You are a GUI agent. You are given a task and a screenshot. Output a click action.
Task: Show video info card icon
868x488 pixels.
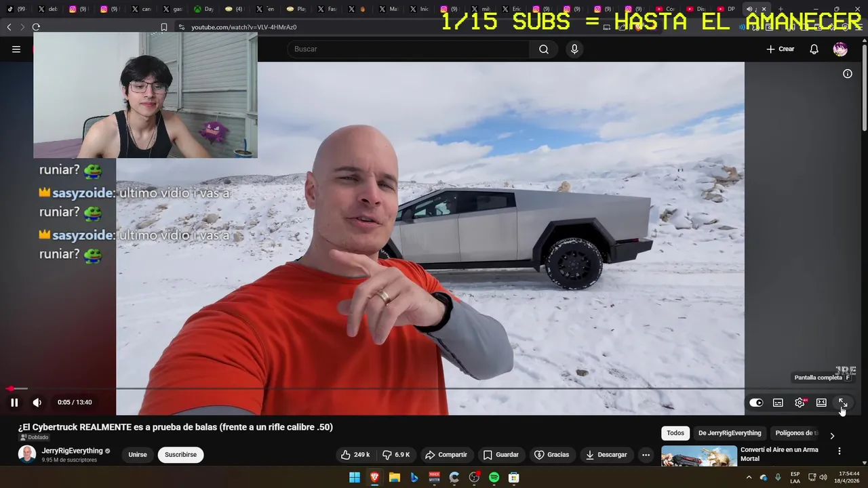pyautogui.click(x=848, y=74)
